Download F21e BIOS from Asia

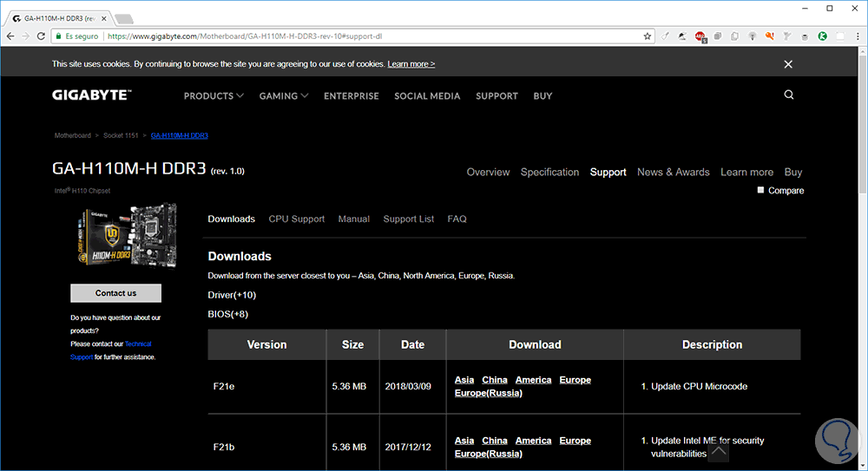pos(464,380)
